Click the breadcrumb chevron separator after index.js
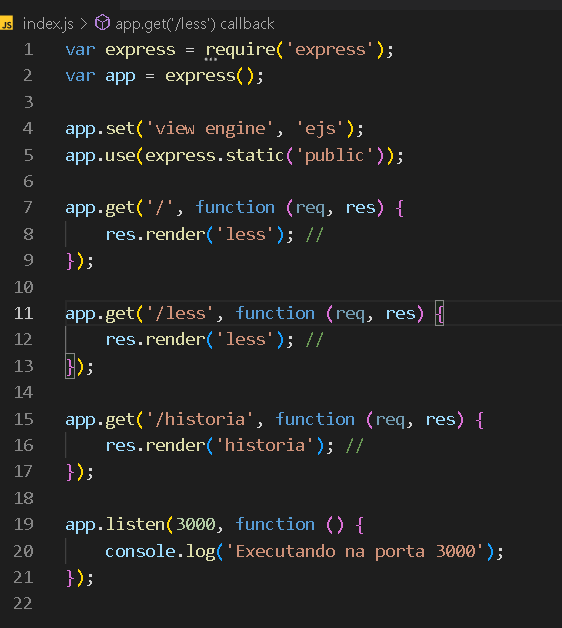562x628 pixels. pyautogui.click(x=84, y=24)
